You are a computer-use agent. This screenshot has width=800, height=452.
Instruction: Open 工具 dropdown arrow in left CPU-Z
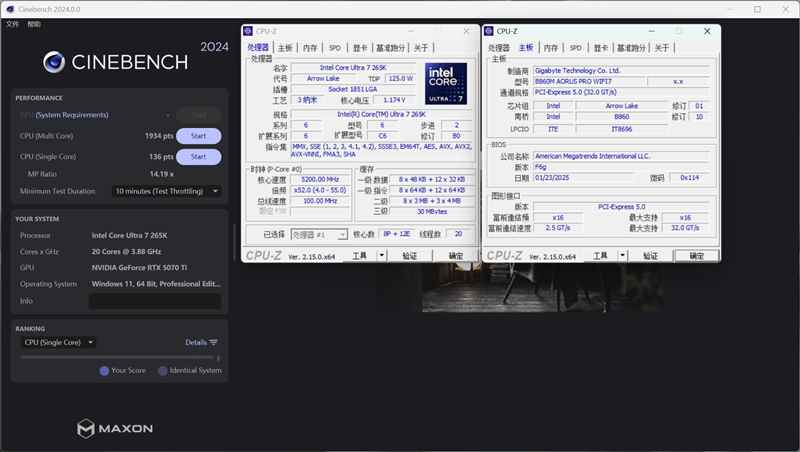point(382,256)
